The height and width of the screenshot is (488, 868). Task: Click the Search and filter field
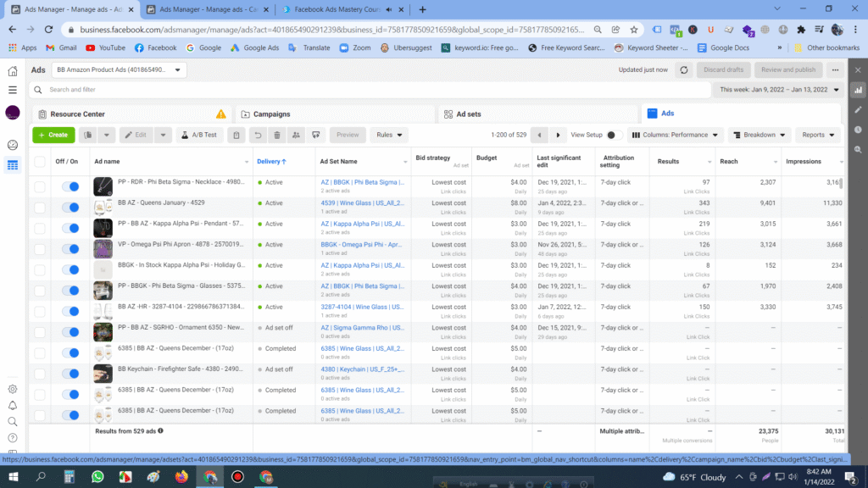click(370, 90)
